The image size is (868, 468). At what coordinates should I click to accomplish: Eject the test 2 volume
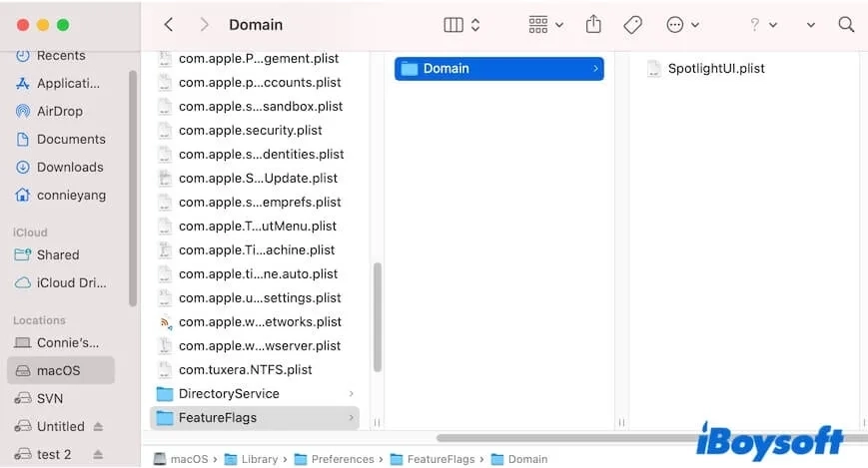98,454
